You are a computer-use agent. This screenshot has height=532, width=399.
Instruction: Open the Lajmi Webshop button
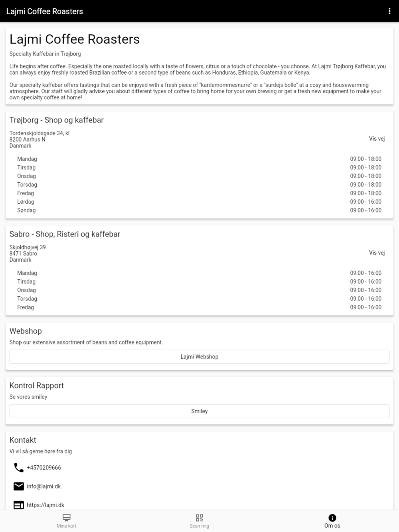199,357
